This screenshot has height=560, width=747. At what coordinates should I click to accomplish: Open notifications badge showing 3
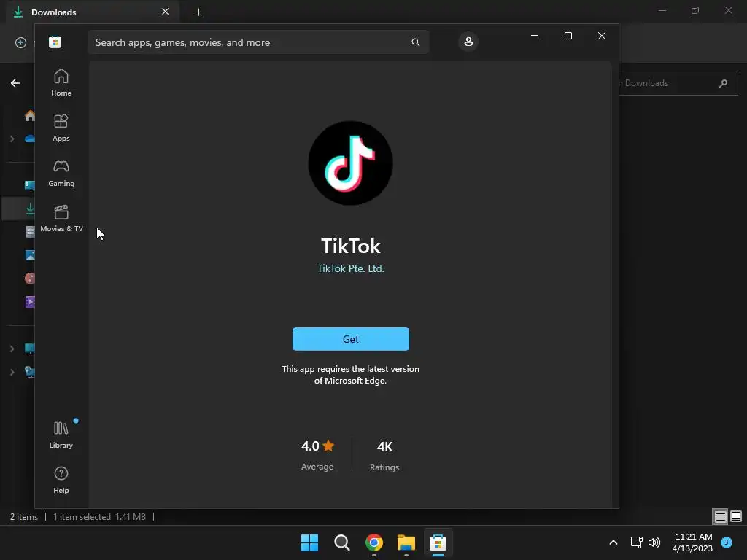coord(727,542)
